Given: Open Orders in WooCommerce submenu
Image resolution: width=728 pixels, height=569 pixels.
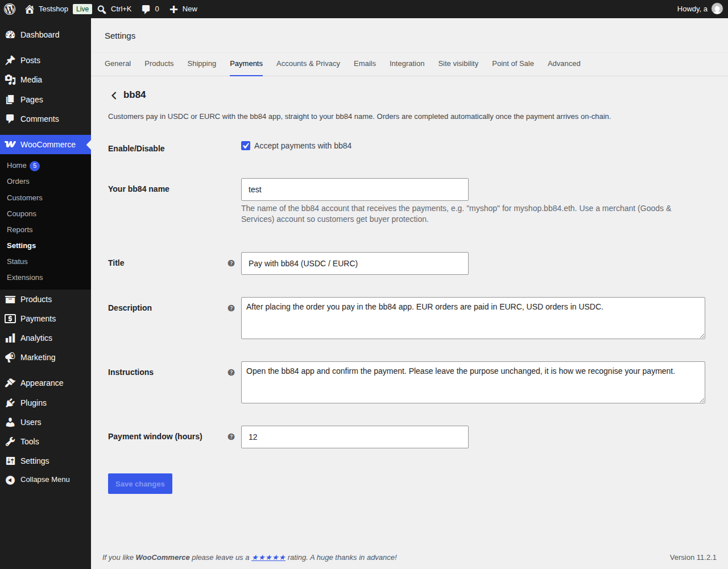Looking at the screenshot, I should click(x=18, y=182).
